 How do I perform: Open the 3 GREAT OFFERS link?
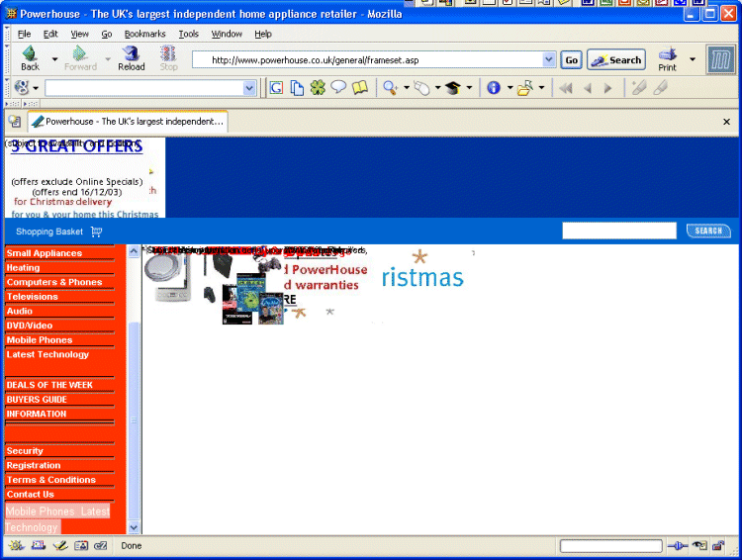point(76,146)
